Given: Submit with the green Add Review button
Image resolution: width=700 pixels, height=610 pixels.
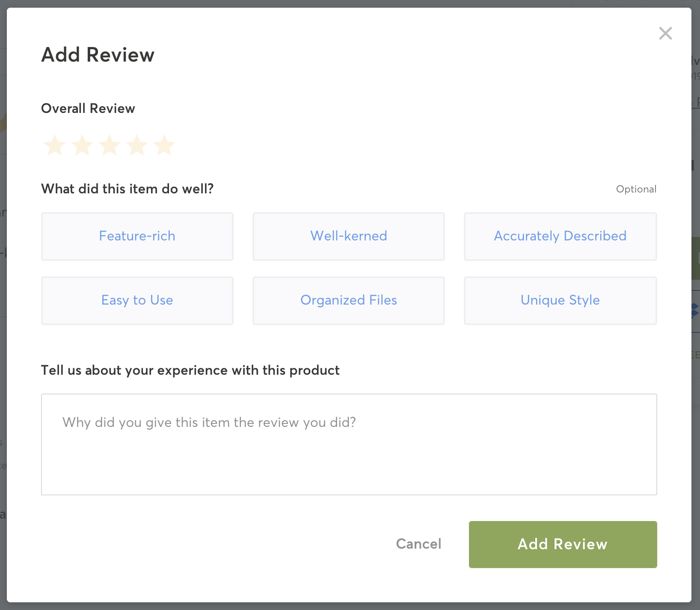Looking at the screenshot, I should [563, 545].
